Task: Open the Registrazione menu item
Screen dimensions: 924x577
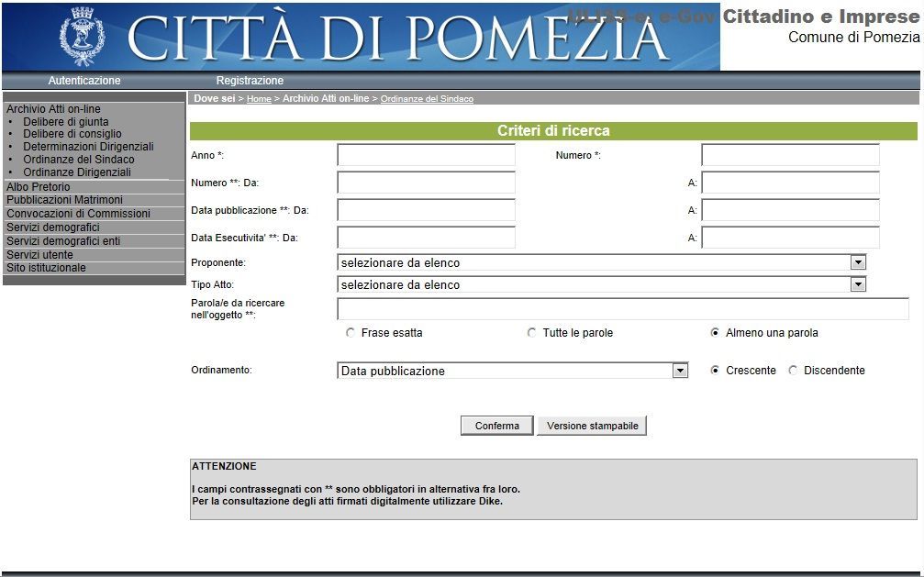Action: click(x=250, y=80)
